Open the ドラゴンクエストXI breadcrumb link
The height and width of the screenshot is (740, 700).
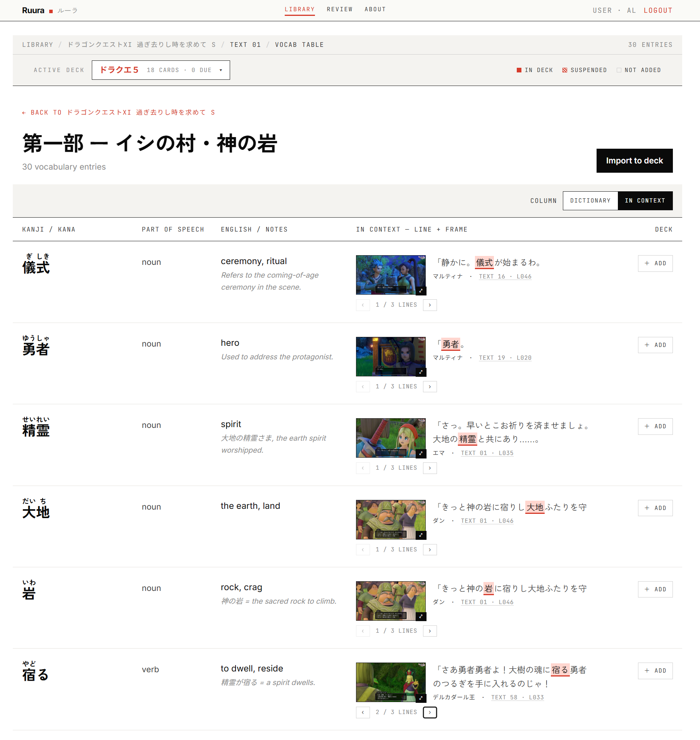tap(142, 45)
